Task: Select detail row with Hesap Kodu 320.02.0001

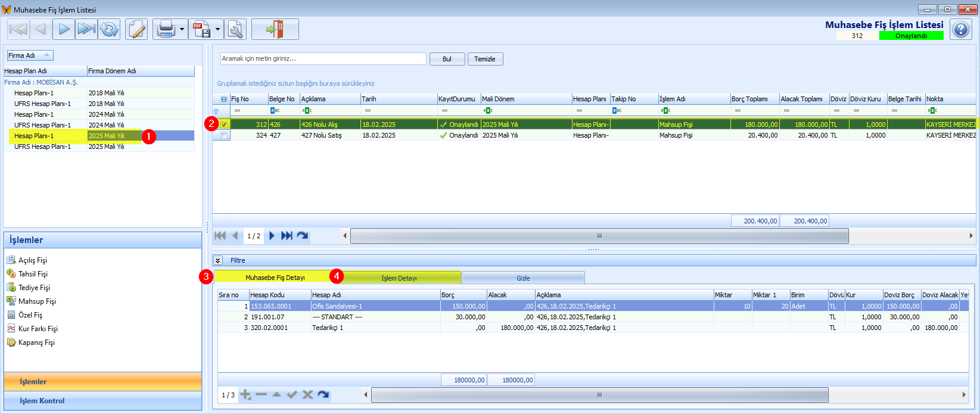Action: pyautogui.click(x=593, y=328)
